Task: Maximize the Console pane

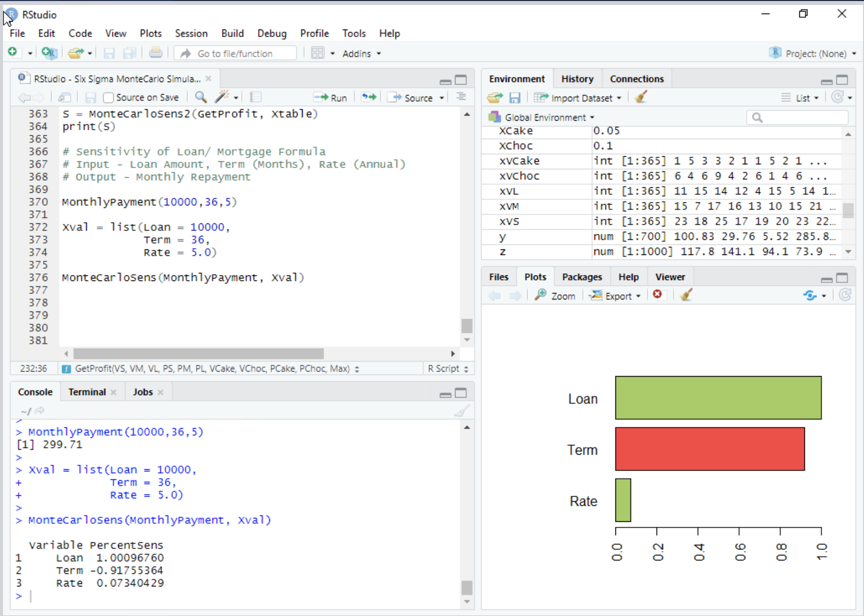Action: [461, 392]
